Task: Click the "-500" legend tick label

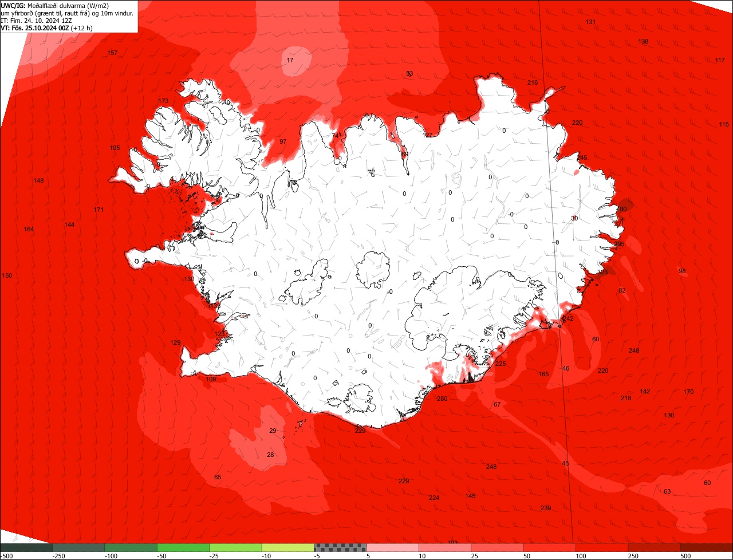Action: point(6,556)
